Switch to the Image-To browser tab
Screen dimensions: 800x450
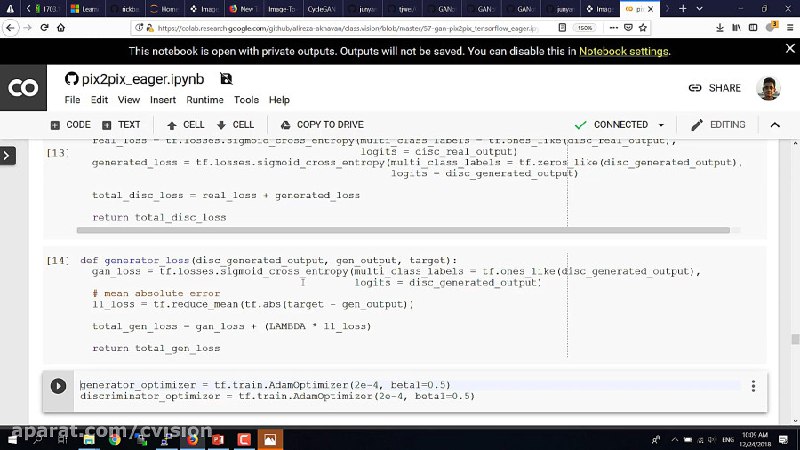point(281,9)
